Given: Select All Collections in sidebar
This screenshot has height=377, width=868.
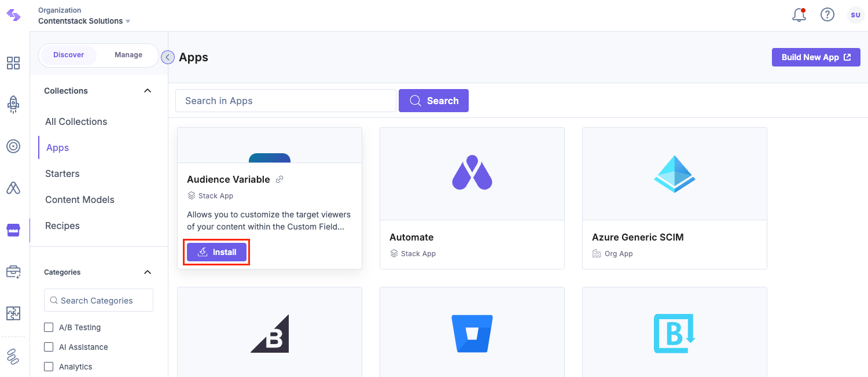Looking at the screenshot, I should (76, 121).
